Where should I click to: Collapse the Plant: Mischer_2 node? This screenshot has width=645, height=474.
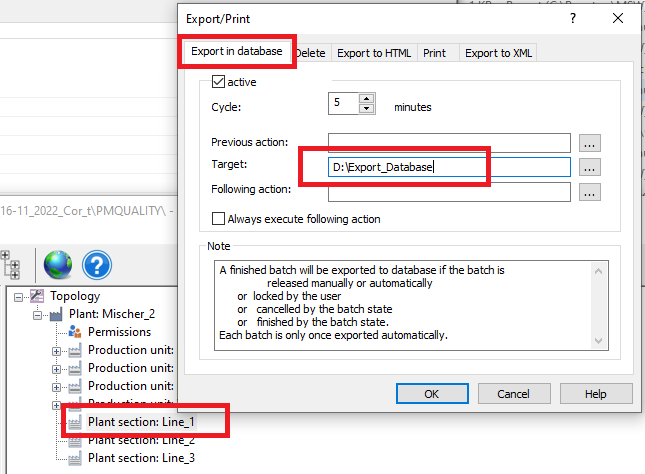coord(38,314)
